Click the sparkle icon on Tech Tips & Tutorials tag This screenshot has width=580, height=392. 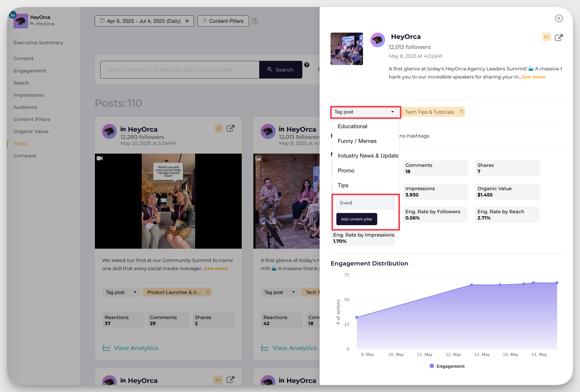[461, 112]
